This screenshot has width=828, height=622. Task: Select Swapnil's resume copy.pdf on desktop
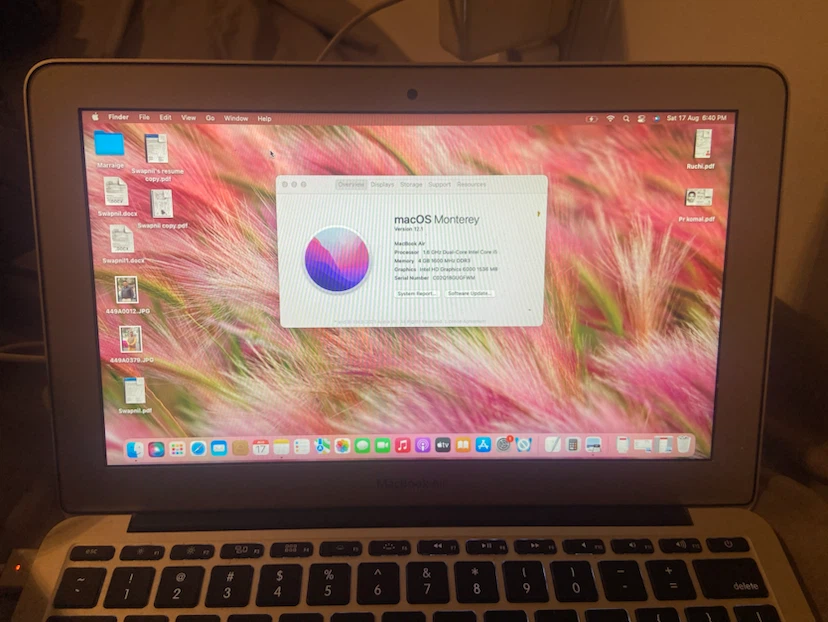[157, 157]
